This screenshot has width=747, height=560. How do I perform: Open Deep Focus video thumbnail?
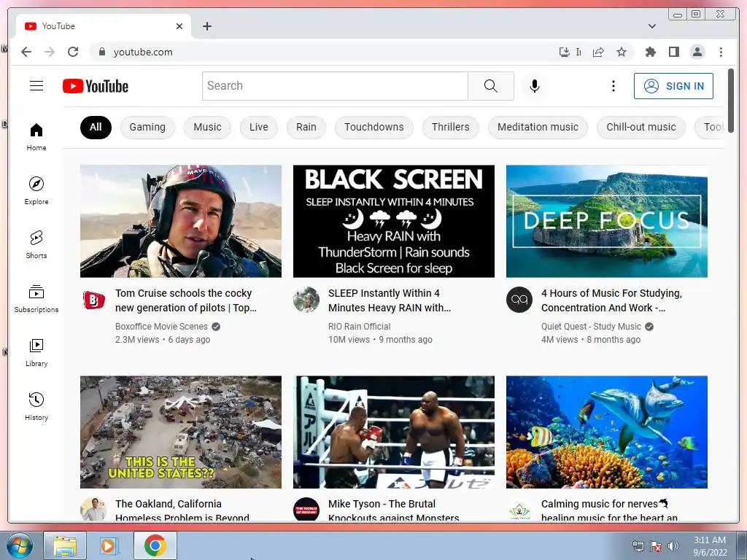[606, 221]
